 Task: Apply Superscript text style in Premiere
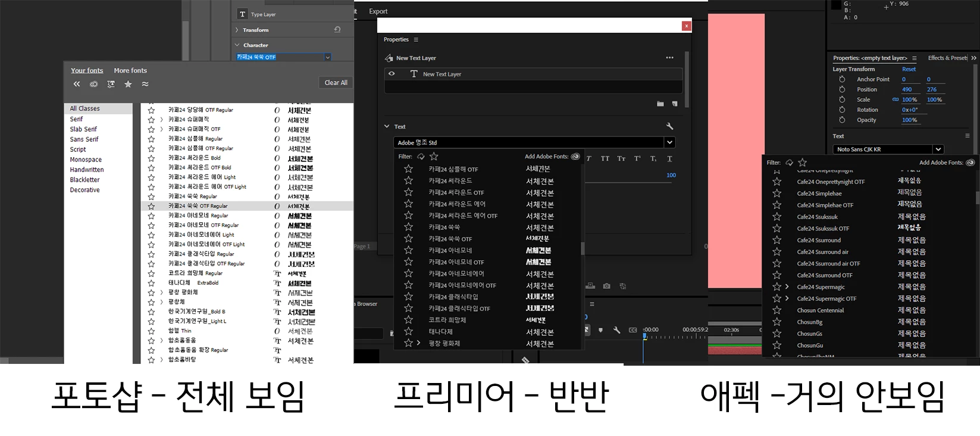click(x=637, y=158)
